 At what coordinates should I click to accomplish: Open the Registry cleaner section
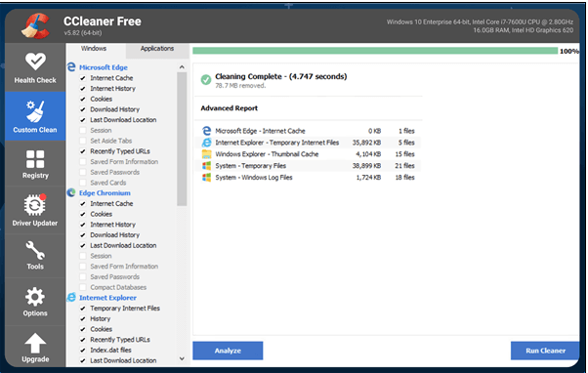pyautogui.click(x=35, y=164)
